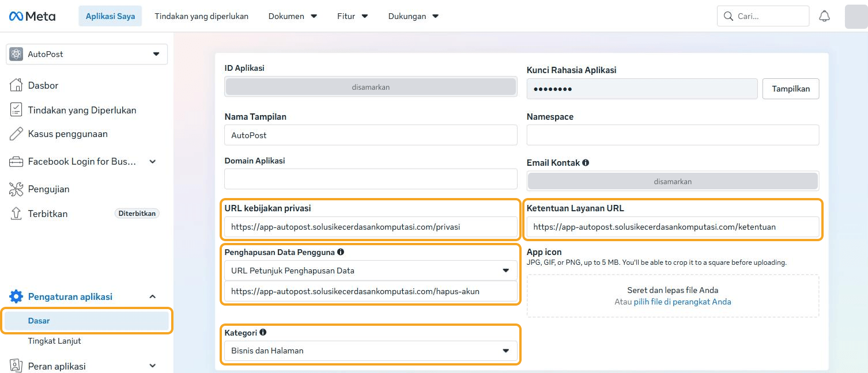
Task: Open the AutoPost app selector dropdown
Action: [87, 54]
